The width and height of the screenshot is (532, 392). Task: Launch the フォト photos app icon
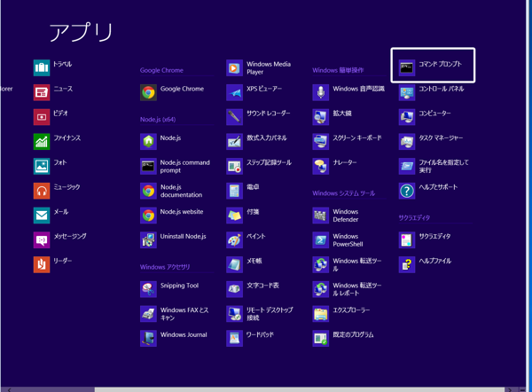42,166
